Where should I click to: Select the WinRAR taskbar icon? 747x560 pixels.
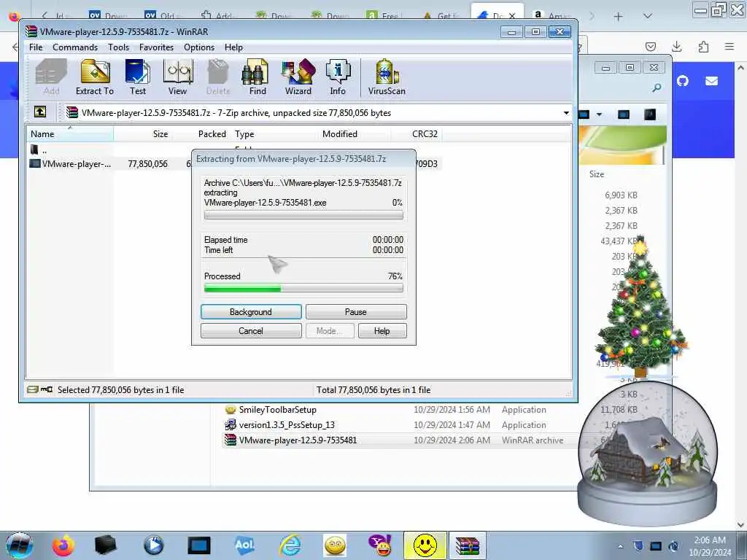[468, 545]
